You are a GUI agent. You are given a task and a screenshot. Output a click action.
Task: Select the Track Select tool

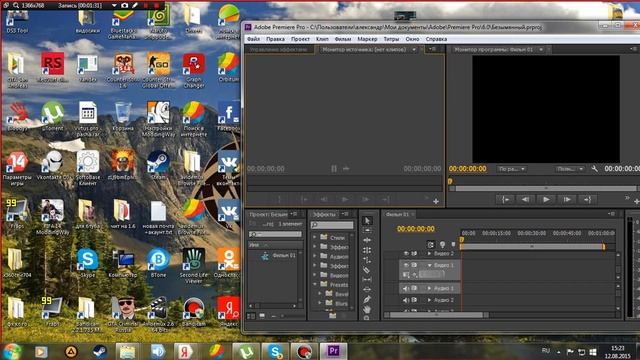pyautogui.click(x=367, y=231)
